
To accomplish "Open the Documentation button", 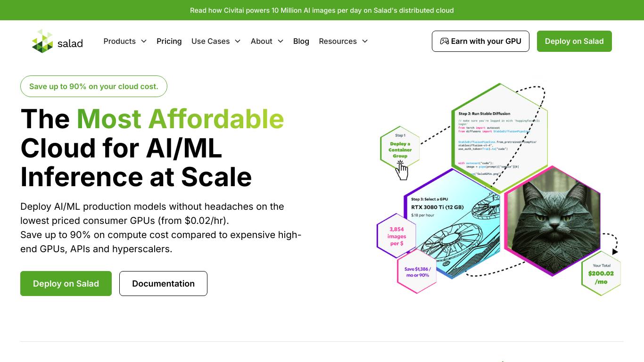I will tap(163, 283).
